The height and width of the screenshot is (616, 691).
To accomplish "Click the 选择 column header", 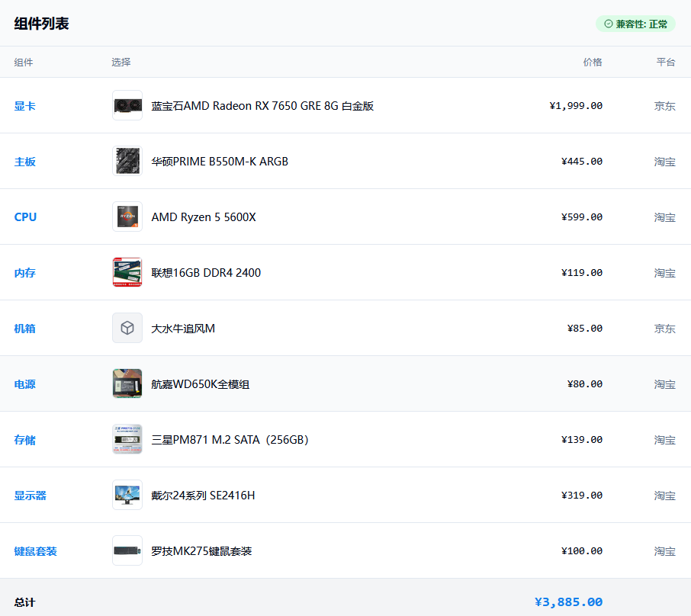I will [121, 62].
